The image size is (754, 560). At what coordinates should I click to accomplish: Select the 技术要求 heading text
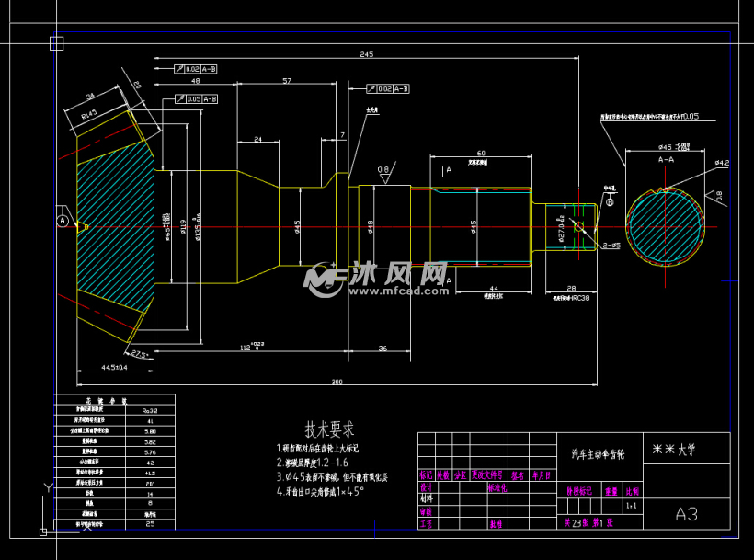(328, 429)
